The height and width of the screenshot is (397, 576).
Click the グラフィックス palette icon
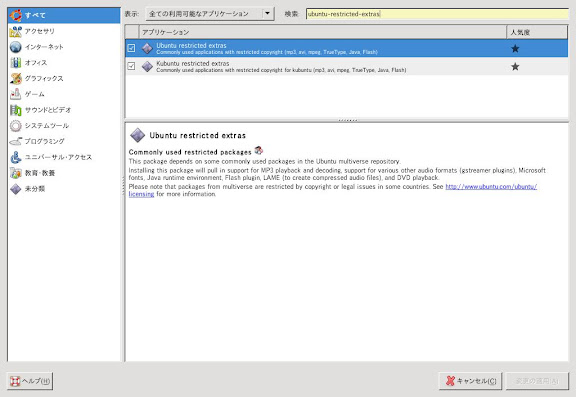tap(16, 79)
